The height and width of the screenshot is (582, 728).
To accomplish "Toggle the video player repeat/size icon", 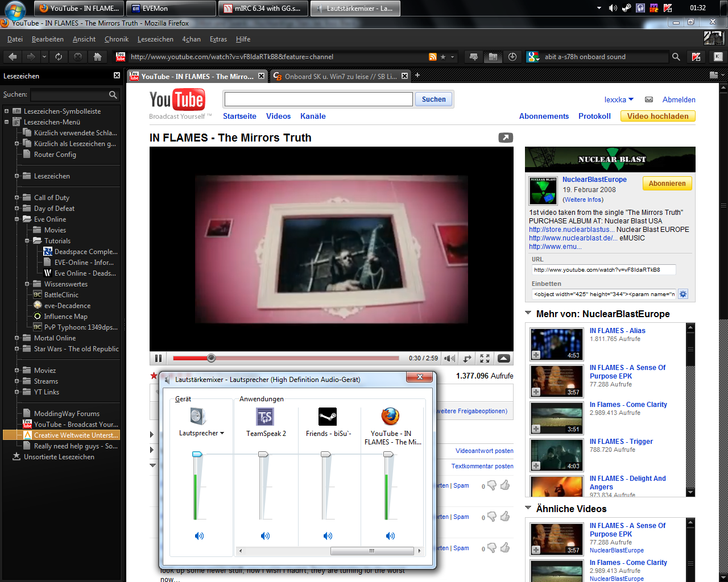I will click(x=467, y=358).
